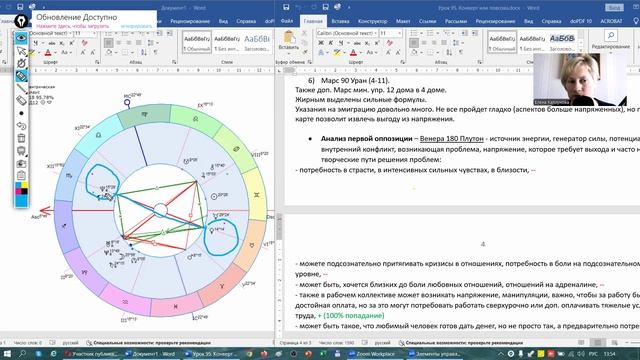
Task: Click the pen logo of the annotation toolbar
Action: click(21, 21)
